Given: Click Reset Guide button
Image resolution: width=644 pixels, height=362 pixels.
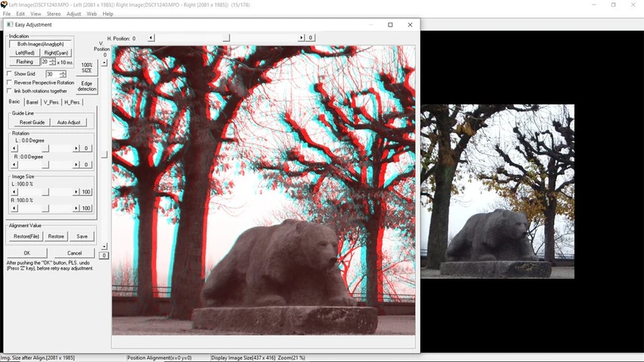Looking at the screenshot, I should click(x=32, y=123).
